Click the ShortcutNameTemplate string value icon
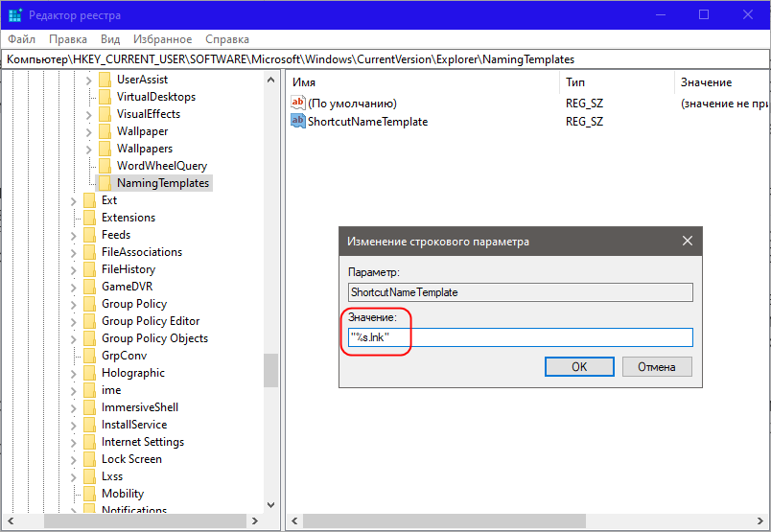This screenshot has width=771, height=532. 298,121
